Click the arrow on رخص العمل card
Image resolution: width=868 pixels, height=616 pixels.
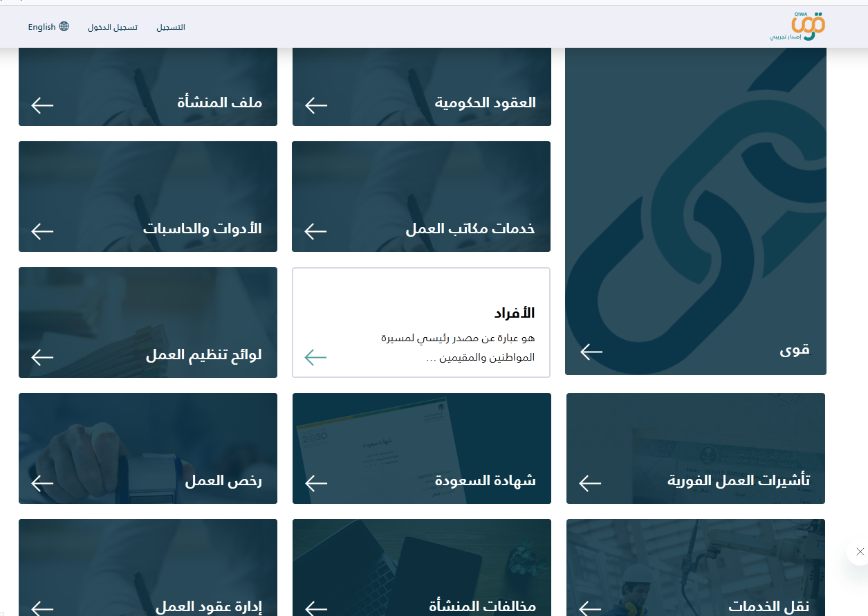(42, 483)
